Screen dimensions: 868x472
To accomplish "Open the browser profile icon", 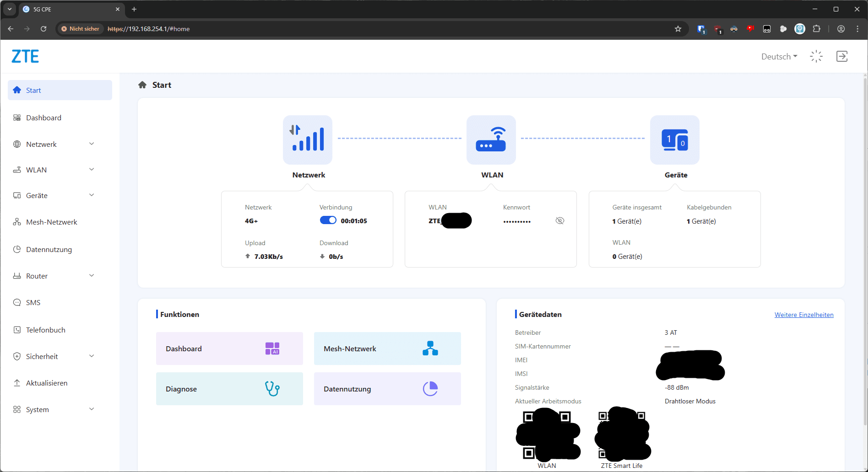I will [841, 29].
